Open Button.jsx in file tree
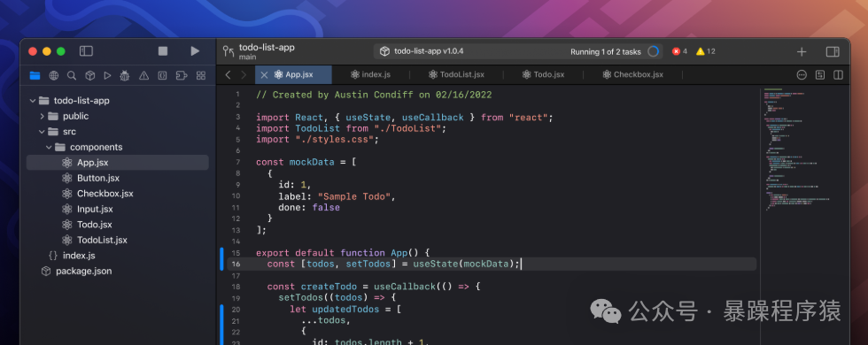Screen dimensions: 868x345 [x=98, y=178]
